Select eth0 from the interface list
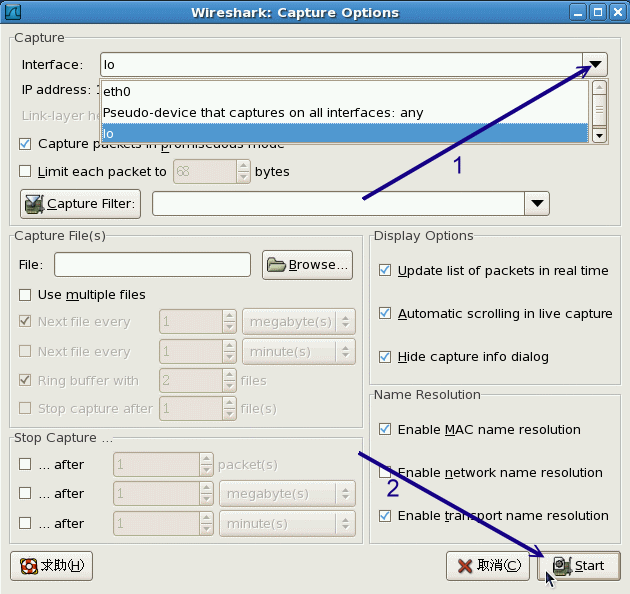 tap(345, 92)
